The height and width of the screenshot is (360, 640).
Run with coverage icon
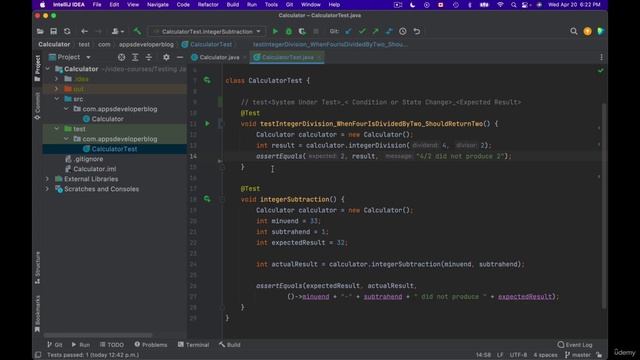click(302, 31)
